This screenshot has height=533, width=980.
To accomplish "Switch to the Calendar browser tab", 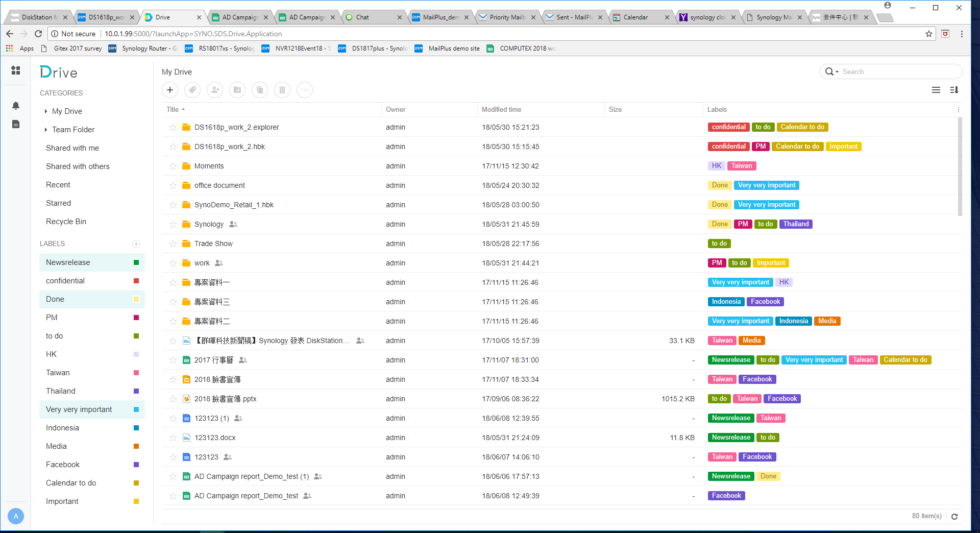I will 635,17.
